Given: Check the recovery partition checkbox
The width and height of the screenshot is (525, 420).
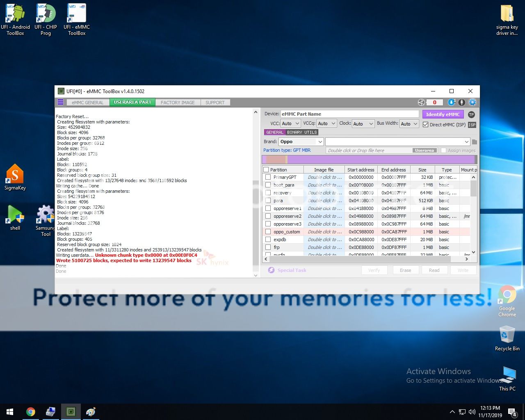Looking at the screenshot, I should 268,193.
